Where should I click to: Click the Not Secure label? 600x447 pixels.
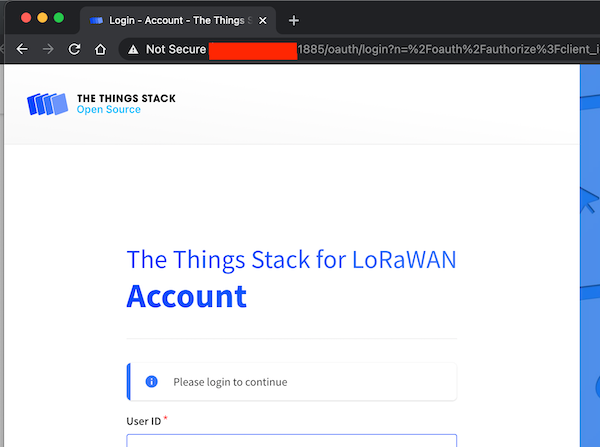(176, 49)
